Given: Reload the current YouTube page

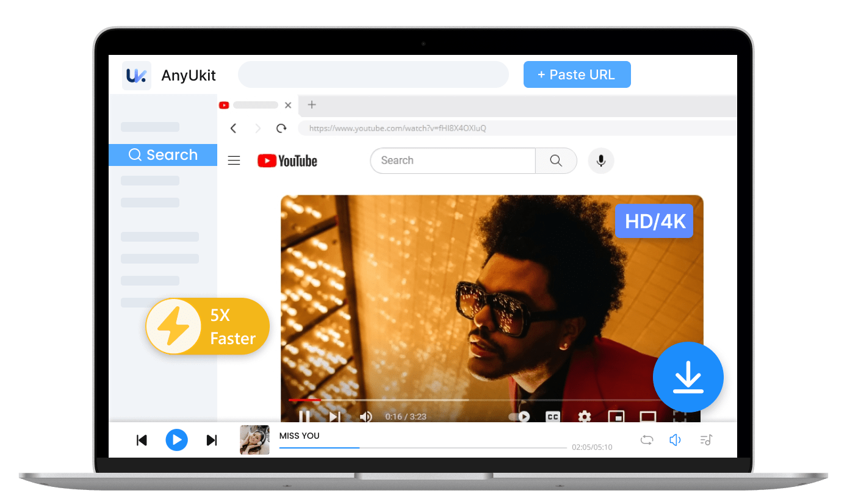Looking at the screenshot, I should click(281, 128).
